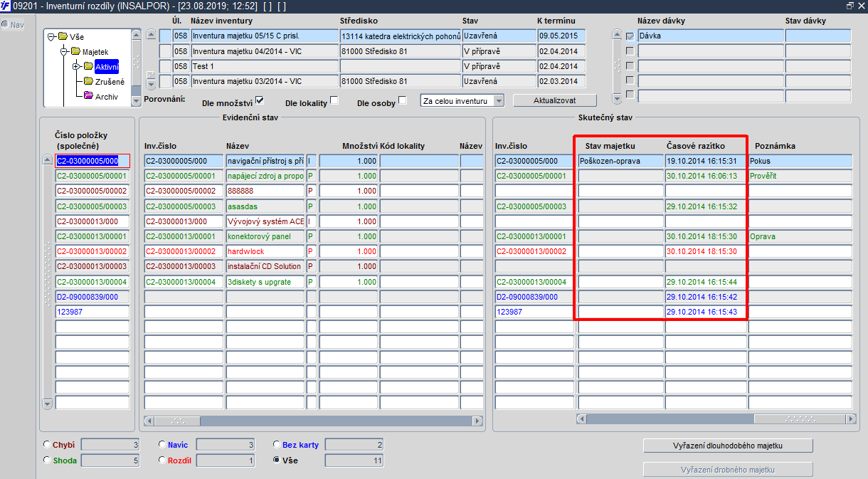Click the application logo icon in title bar
This screenshot has height=479, width=868.
tap(6, 5)
